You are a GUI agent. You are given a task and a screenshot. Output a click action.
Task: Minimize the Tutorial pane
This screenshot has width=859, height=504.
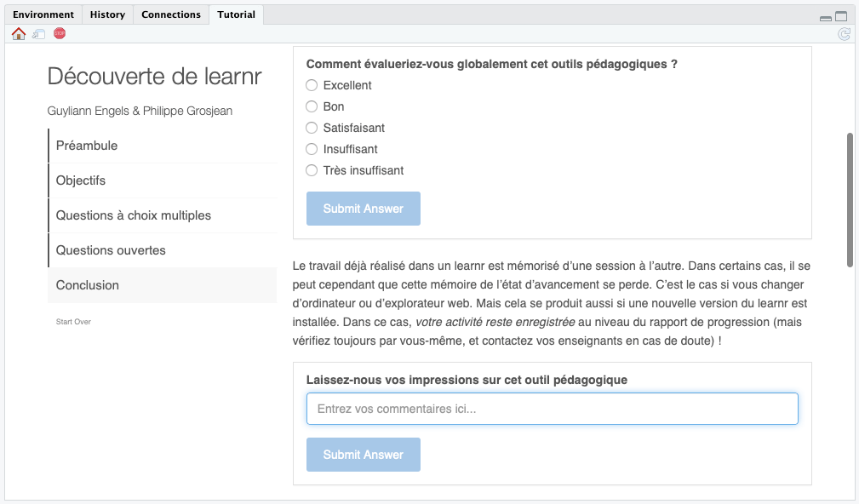pyautogui.click(x=826, y=18)
